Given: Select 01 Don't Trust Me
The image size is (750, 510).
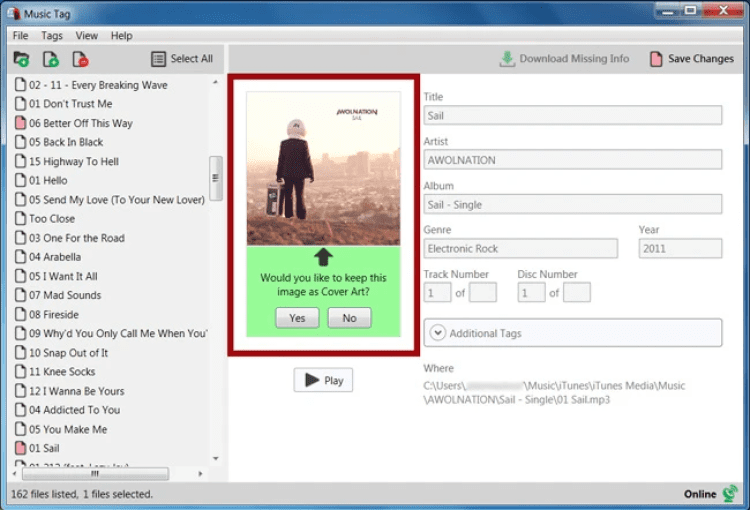Looking at the screenshot, I should (70, 103).
